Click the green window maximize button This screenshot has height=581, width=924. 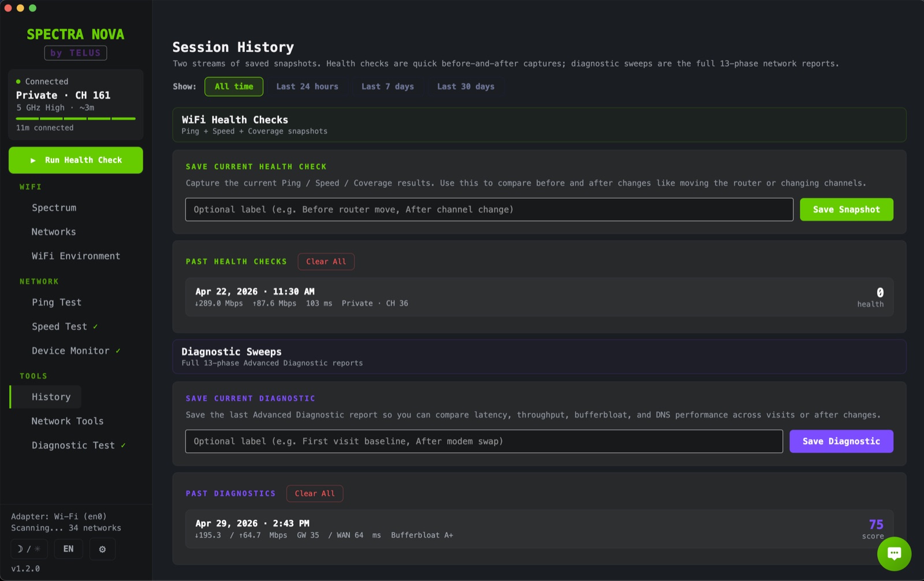pyautogui.click(x=32, y=8)
